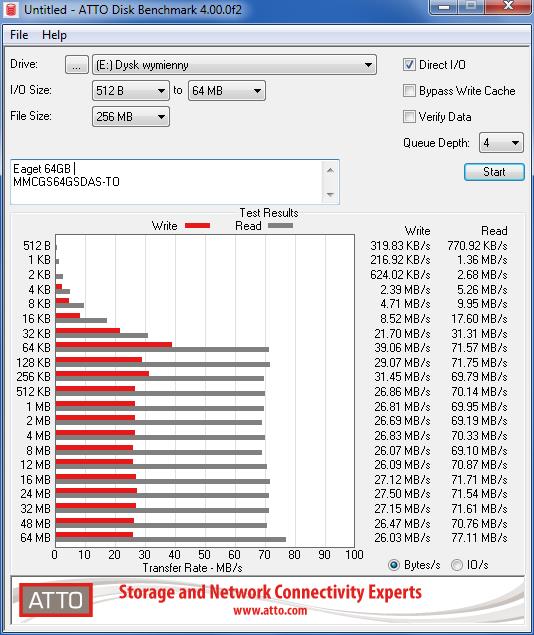The image size is (534, 635).
Task: Click the 1 MB write value 26.81 MB/s
Action: 402,406
